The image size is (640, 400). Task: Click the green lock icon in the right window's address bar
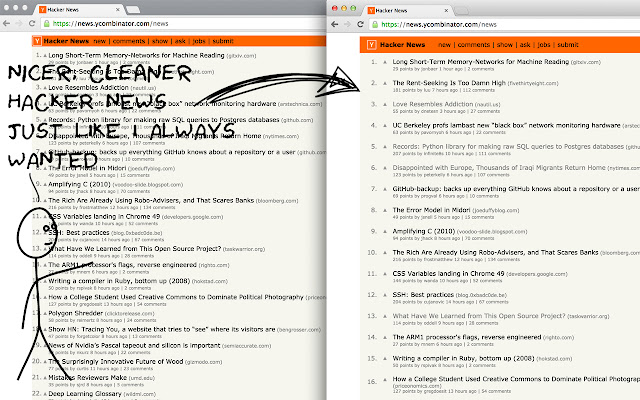coord(375,24)
